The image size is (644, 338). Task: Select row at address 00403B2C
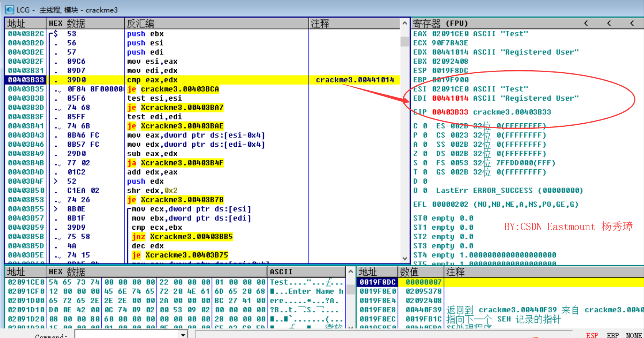tap(202, 34)
